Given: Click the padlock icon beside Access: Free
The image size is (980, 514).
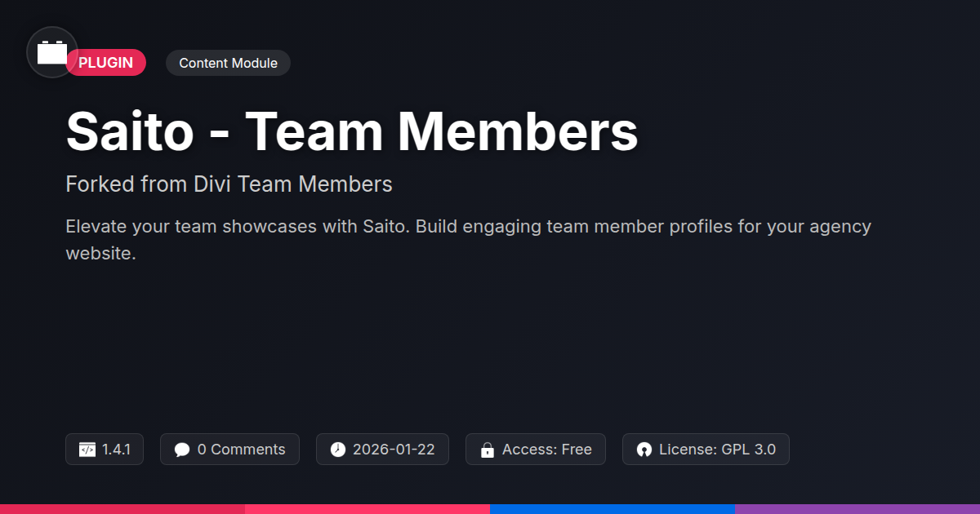Looking at the screenshot, I should (488, 450).
